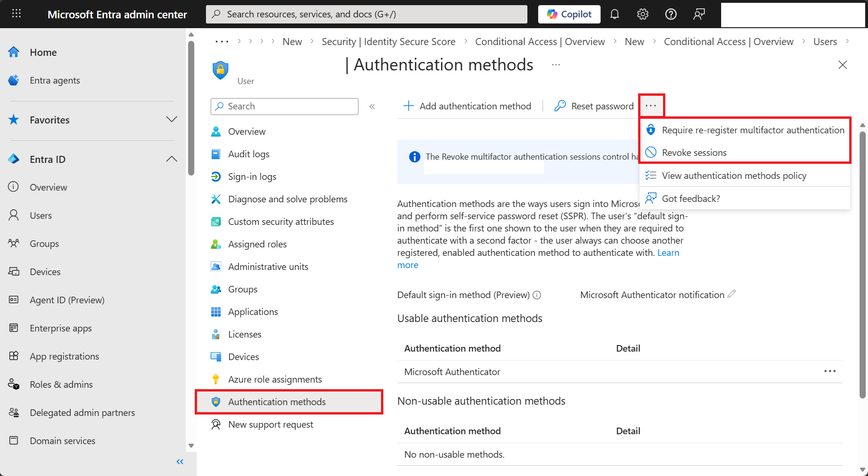Launch Copilot from the top bar

[x=569, y=14]
